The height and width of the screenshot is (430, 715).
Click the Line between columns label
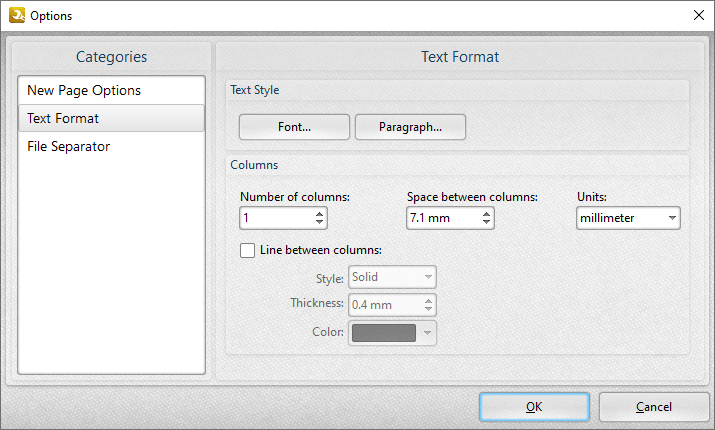[321, 250]
